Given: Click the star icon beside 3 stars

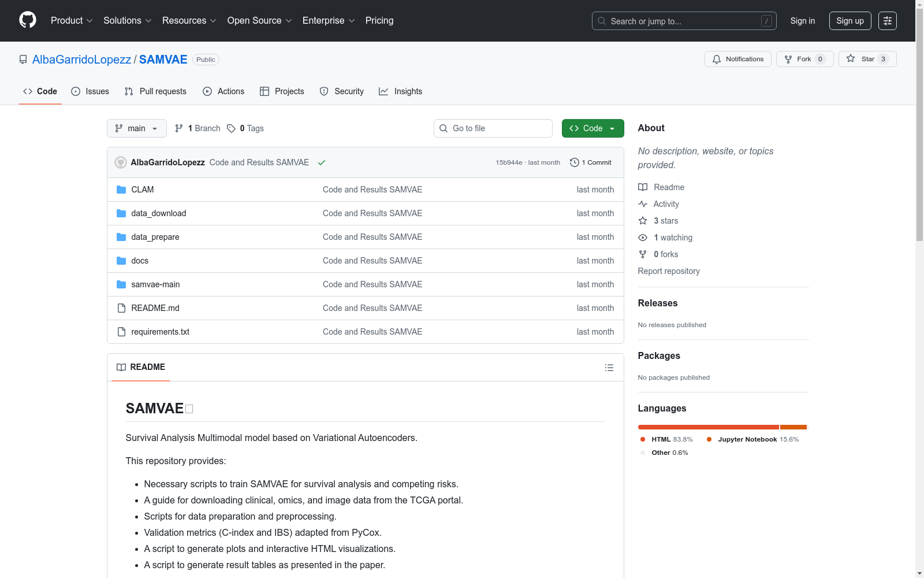Looking at the screenshot, I should pos(643,221).
